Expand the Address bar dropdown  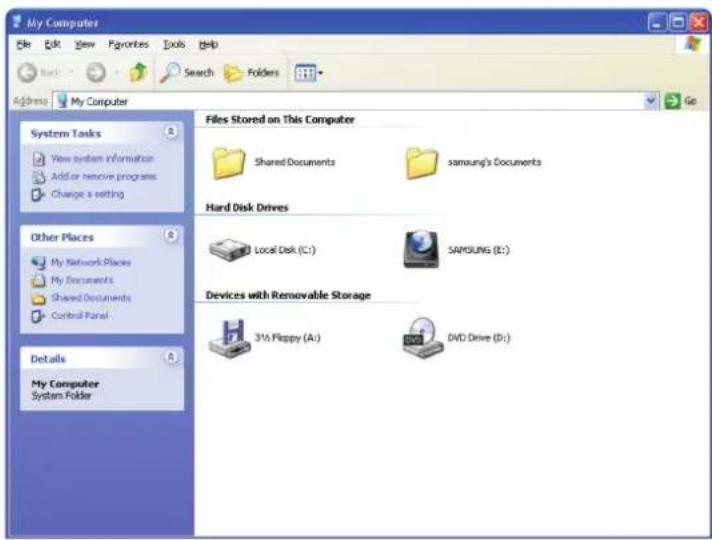coord(651,101)
